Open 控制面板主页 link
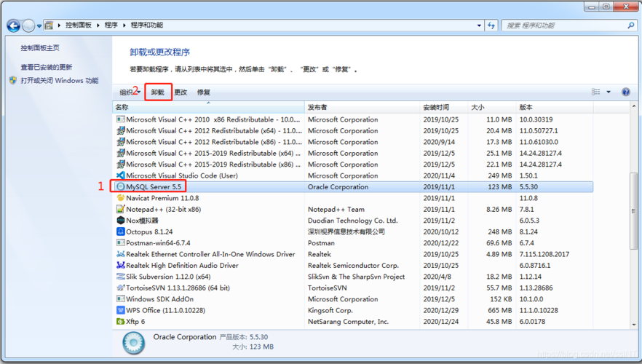This screenshot has width=642, height=364. [x=40, y=48]
